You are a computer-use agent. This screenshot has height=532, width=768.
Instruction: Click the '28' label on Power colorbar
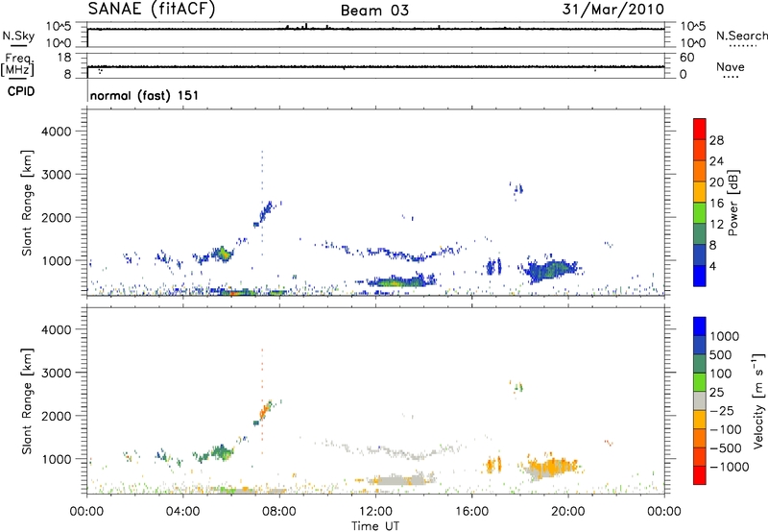tap(716, 140)
